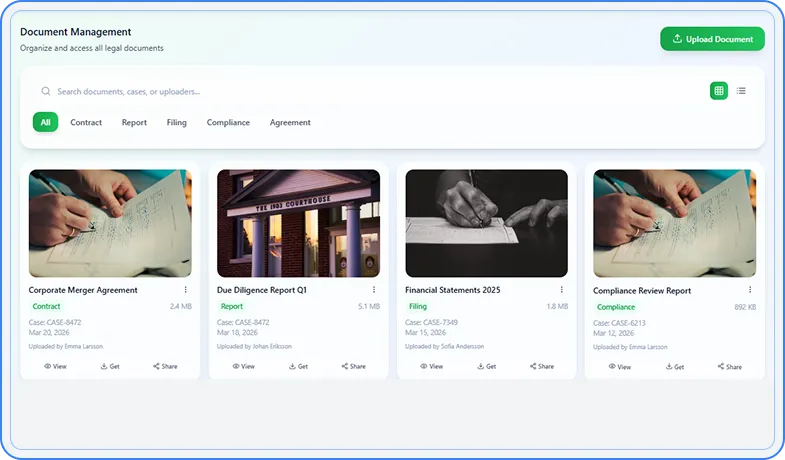
Task: Share the Financial Statements 2025 document
Action: (541, 366)
